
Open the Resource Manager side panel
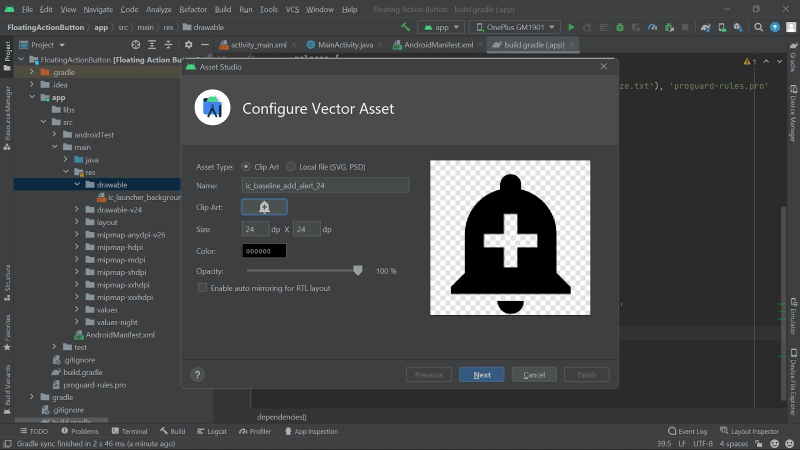7,118
